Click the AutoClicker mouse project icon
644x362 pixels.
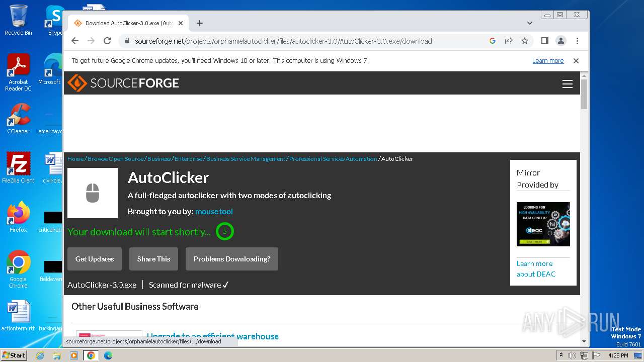93,193
